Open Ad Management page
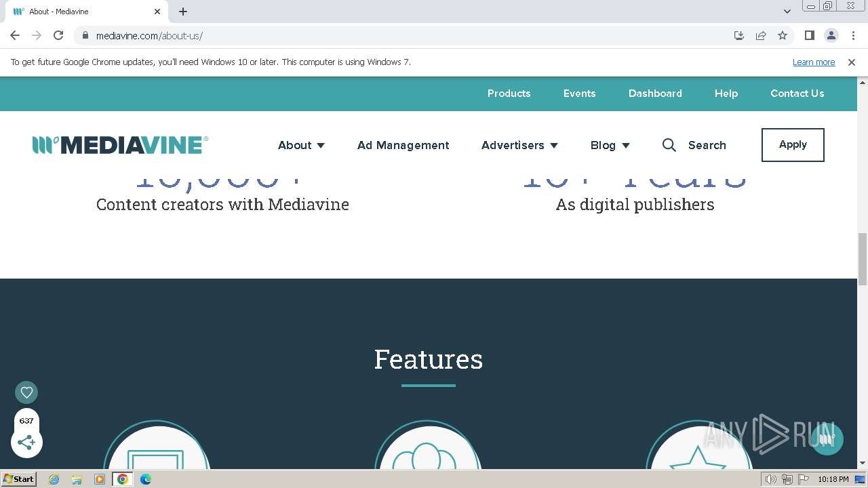This screenshot has height=488, width=868. point(403,145)
